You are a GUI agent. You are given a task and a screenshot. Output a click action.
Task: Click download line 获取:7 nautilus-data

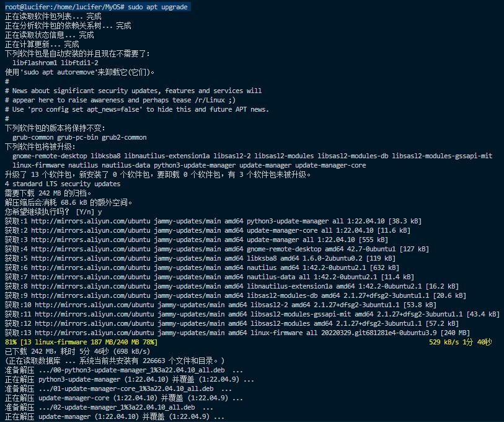210,277
